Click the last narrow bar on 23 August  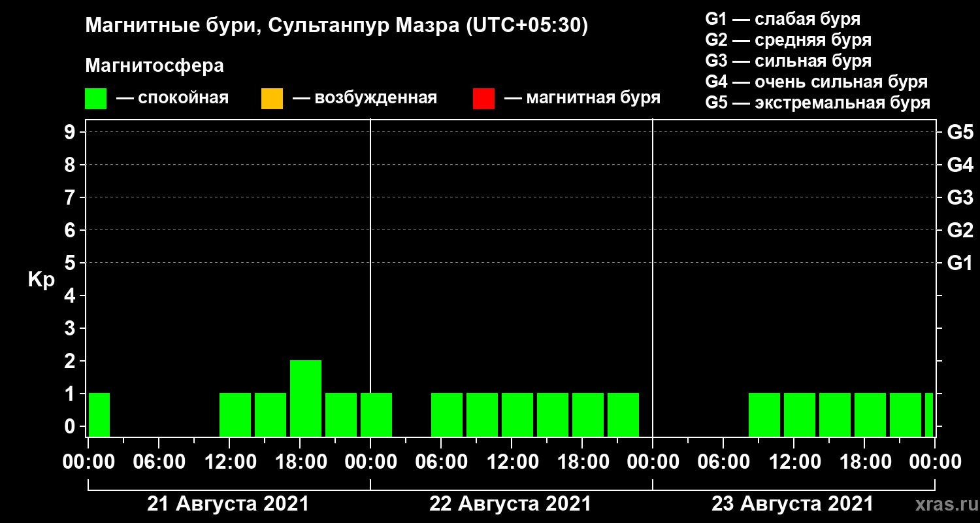929,414
